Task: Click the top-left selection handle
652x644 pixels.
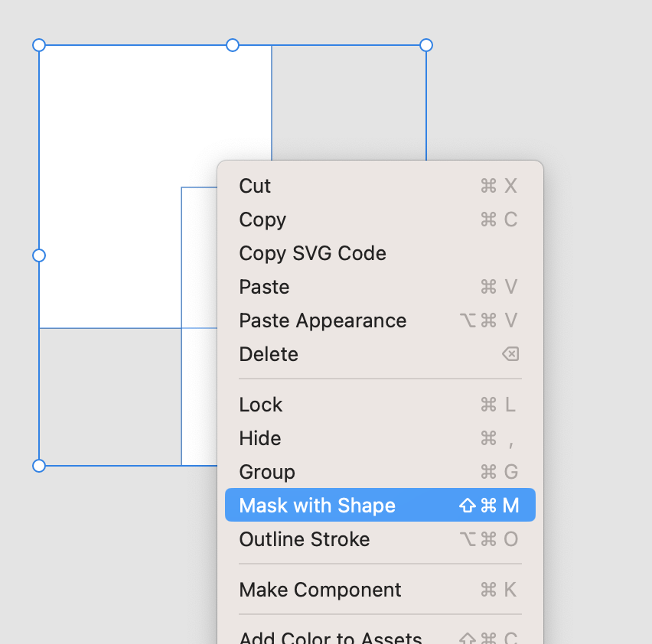Action: click(x=39, y=45)
